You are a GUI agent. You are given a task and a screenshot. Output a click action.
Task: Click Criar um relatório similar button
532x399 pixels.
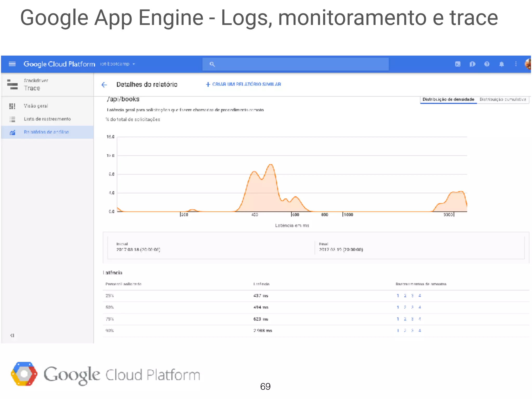pyautogui.click(x=243, y=84)
